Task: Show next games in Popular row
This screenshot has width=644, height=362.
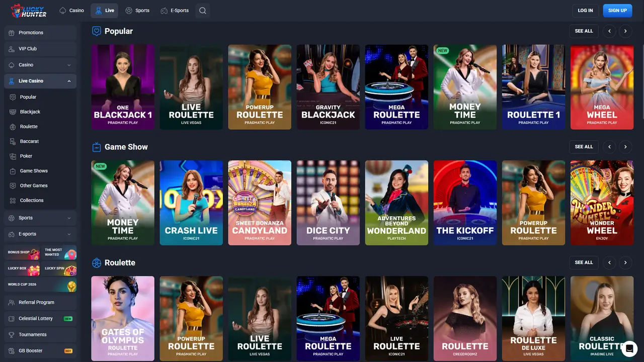Action: 625,31
